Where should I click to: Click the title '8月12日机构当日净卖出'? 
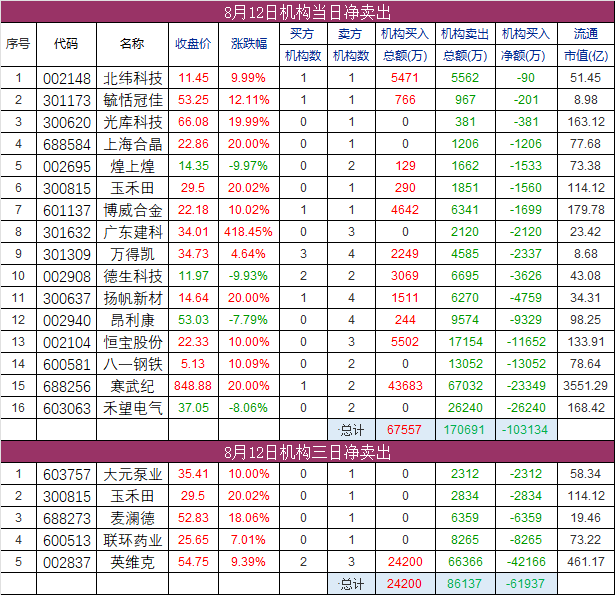(308, 12)
